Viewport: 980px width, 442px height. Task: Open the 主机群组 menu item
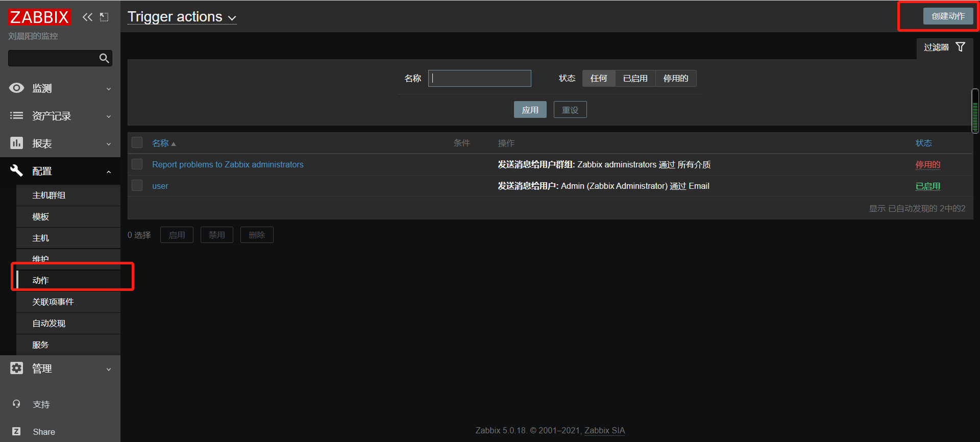click(x=68, y=195)
